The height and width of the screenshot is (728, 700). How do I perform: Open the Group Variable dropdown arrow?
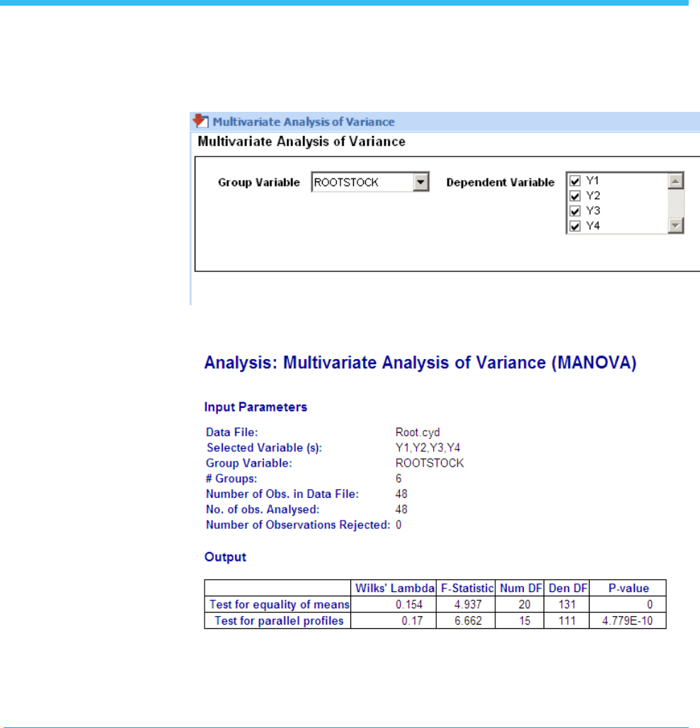tap(420, 182)
